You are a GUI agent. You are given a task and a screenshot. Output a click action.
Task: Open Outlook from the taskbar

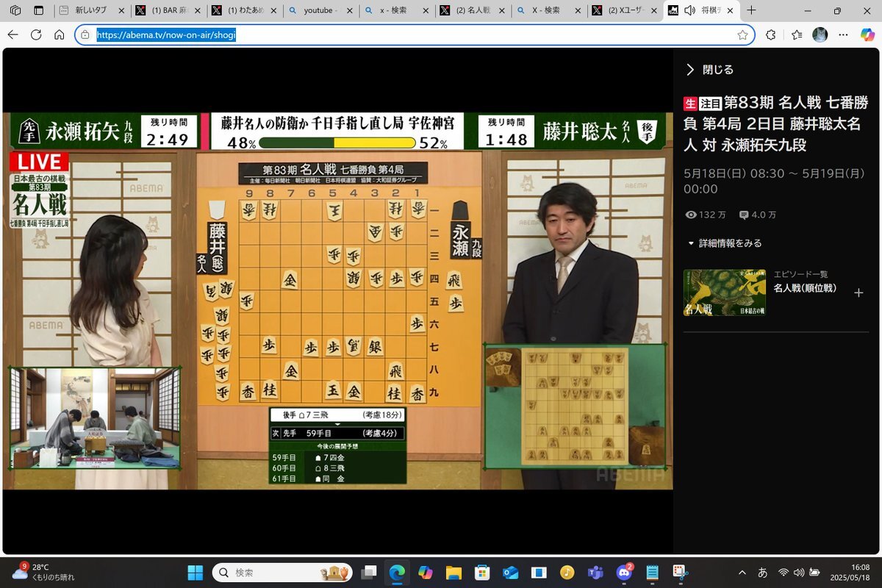pyautogui.click(x=510, y=572)
